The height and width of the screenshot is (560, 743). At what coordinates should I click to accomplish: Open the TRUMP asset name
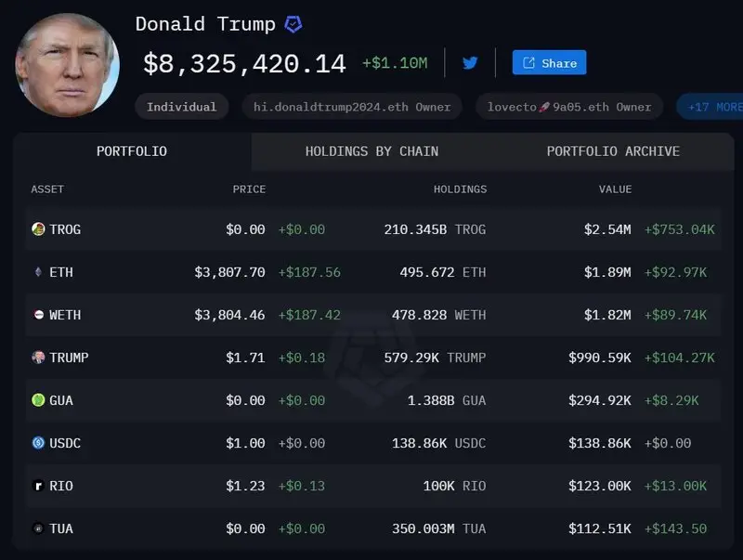click(x=69, y=358)
